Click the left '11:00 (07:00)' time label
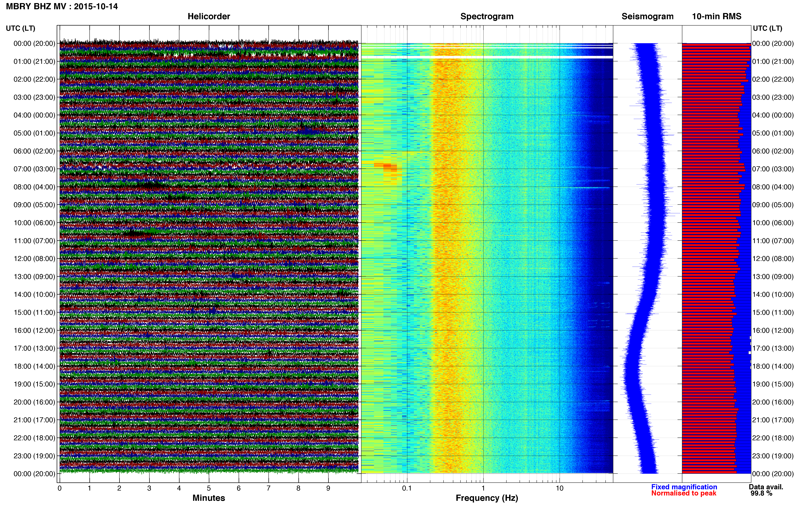Screen dimensions: 812x508 (x=34, y=241)
